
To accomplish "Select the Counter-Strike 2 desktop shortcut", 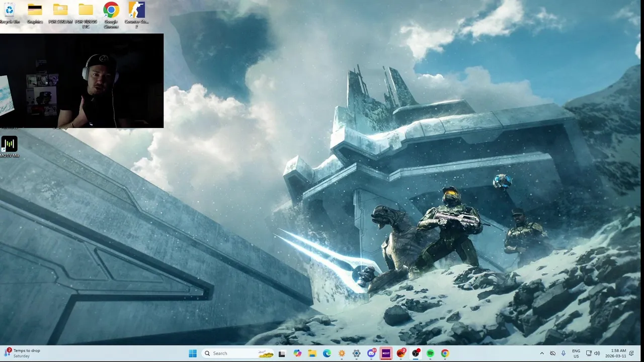I will [136, 16].
